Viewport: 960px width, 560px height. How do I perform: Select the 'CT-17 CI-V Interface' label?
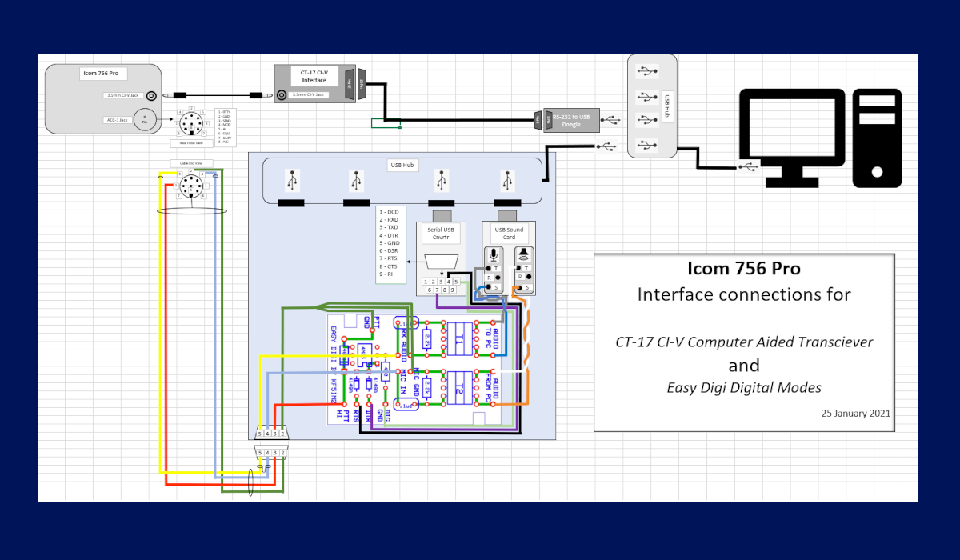click(314, 76)
